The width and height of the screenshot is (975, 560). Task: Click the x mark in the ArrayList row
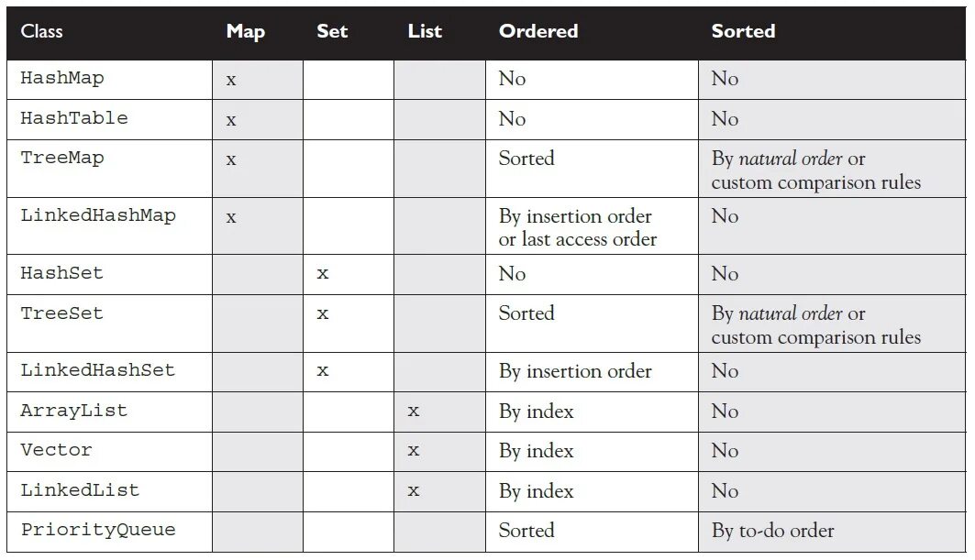414,412
